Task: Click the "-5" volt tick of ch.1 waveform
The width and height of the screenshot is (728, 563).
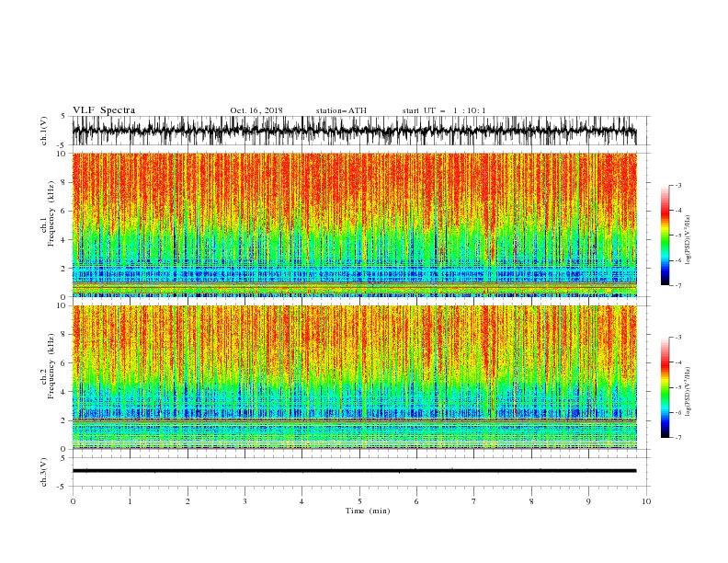Action: click(63, 145)
